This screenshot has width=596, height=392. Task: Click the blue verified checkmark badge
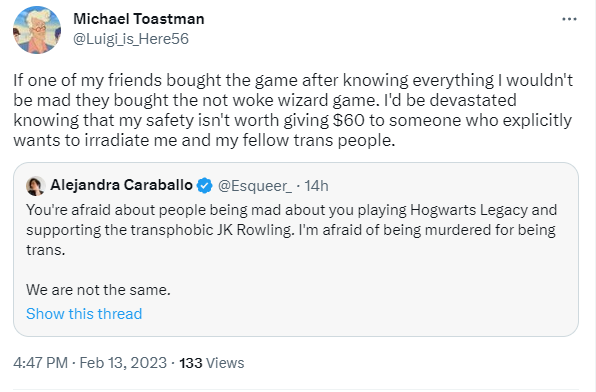click(x=205, y=186)
